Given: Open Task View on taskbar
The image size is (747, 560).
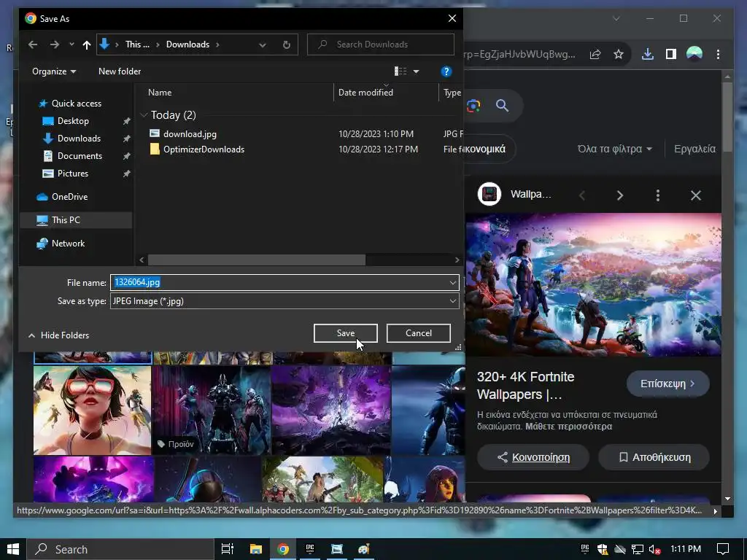Looking at the screenshot, I should [x=228, y=549].
